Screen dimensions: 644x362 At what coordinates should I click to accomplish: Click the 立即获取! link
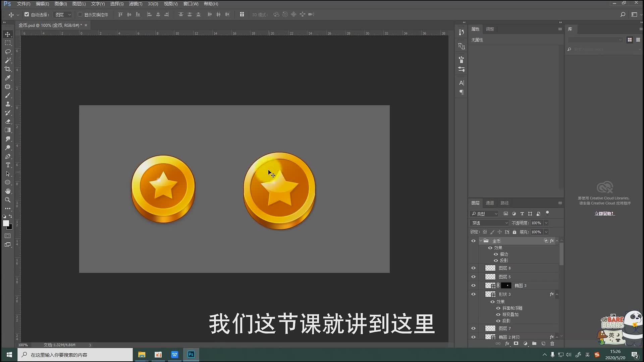tap(604, 214)
